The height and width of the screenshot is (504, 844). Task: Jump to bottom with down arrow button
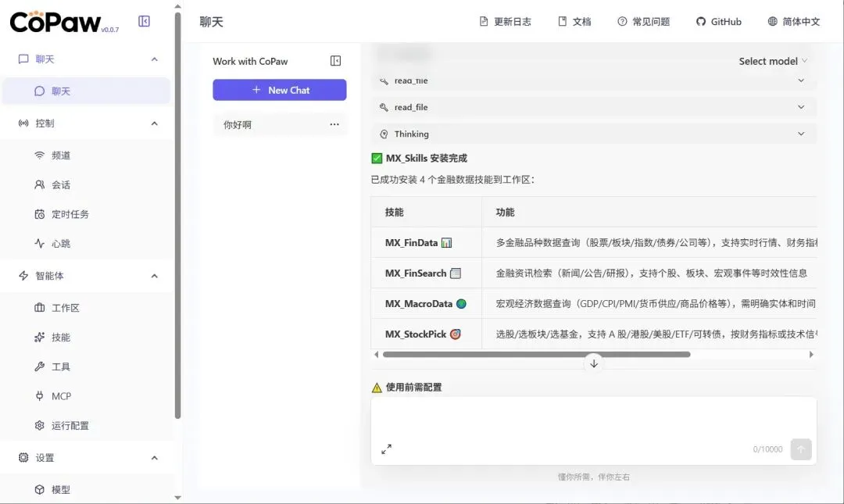point(594,363)
